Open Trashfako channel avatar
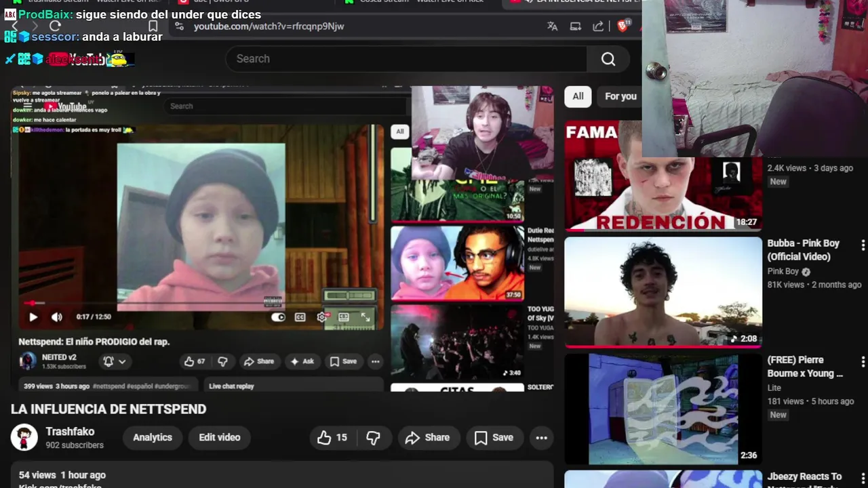 (24, 438)
